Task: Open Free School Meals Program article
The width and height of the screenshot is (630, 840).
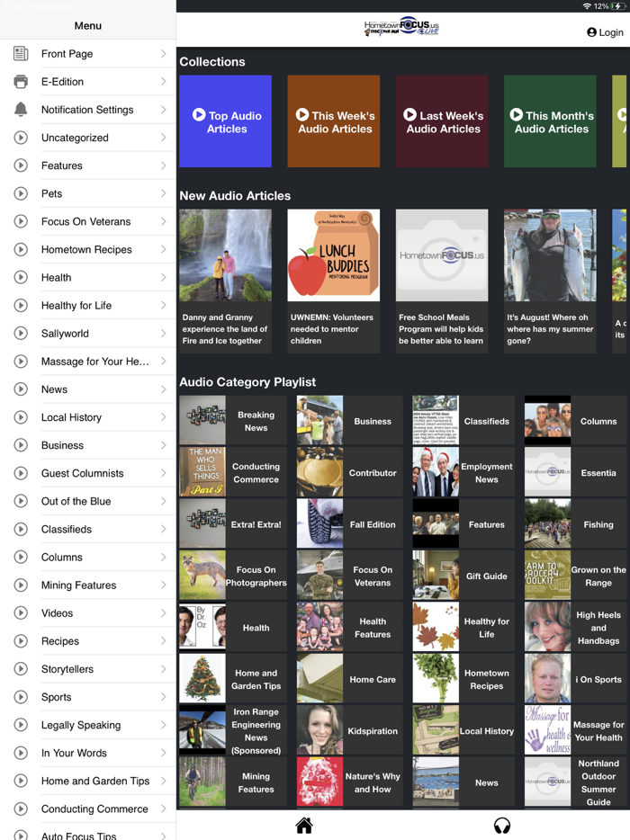Action: point(442,281)
